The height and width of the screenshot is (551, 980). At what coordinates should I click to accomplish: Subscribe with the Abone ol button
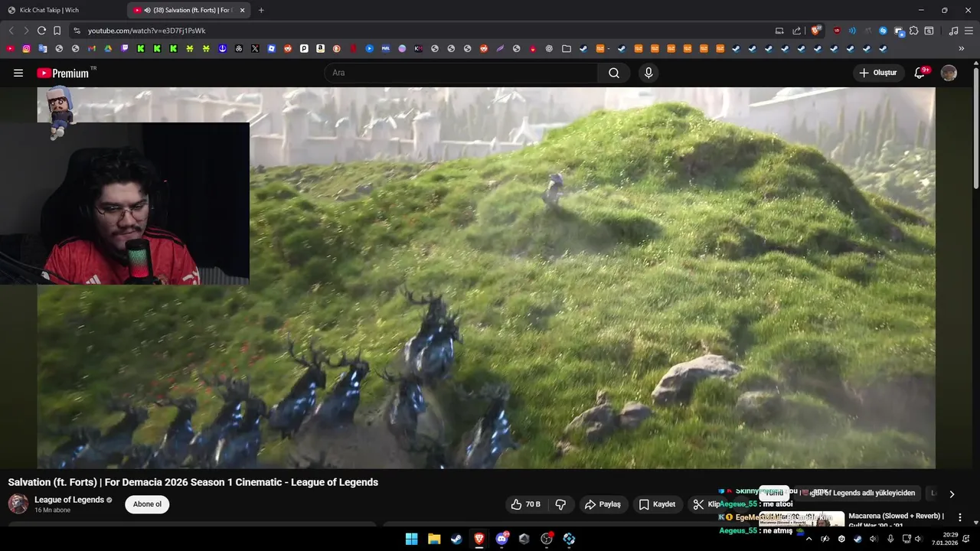tap(147, 504)
